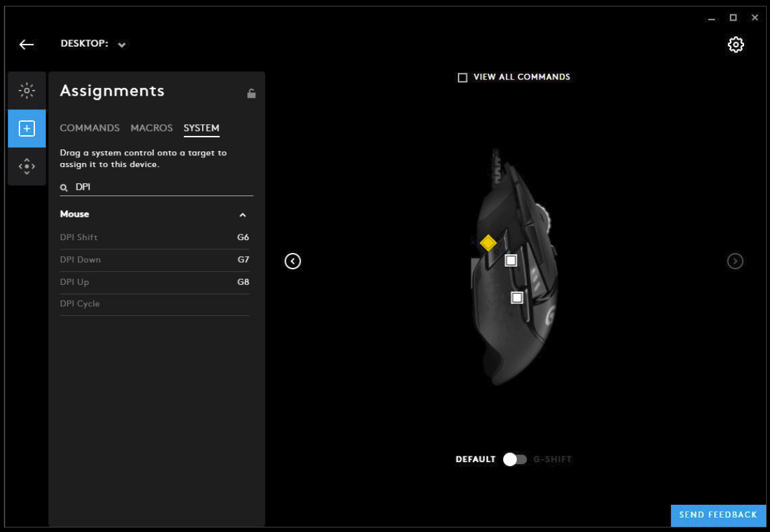This screenshot has width=770, height=532.
Task: Open the DESKTOP profile dropdown
Action: (x=122, y=45)
